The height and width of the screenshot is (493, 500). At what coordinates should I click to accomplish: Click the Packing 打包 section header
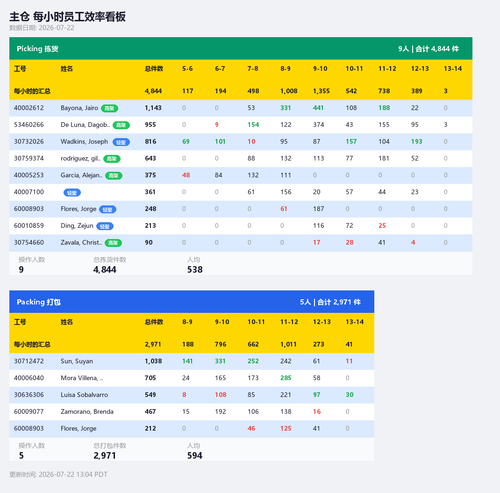click(x=192, y=302)
